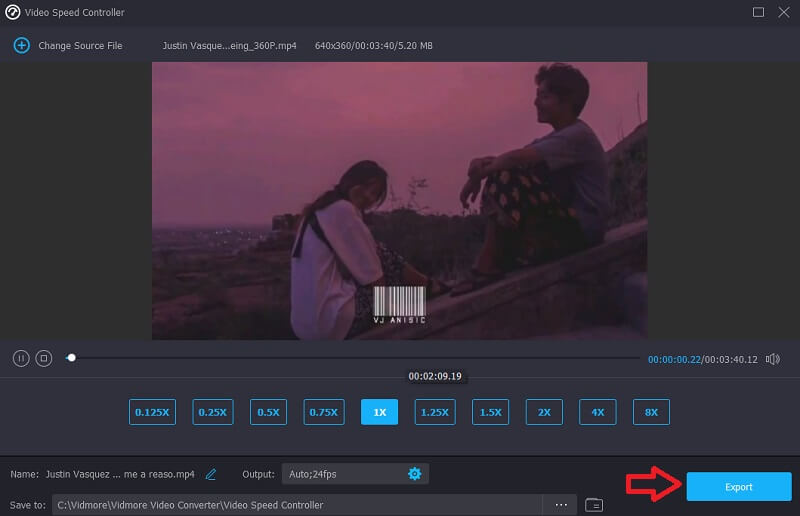800x516 pixels.
Task: Click the Export button
Action: (738, 487)
